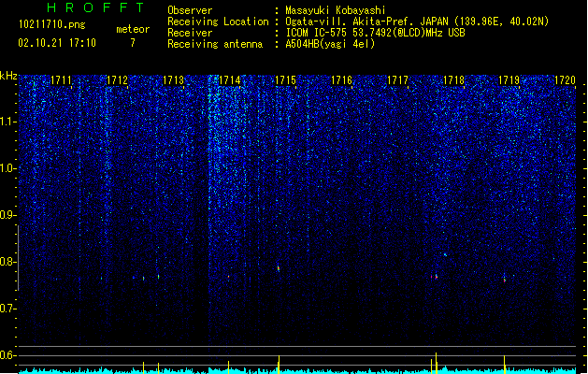588x374 pixels.
Task: Click the Observer field label
Action: coord(190,10)
